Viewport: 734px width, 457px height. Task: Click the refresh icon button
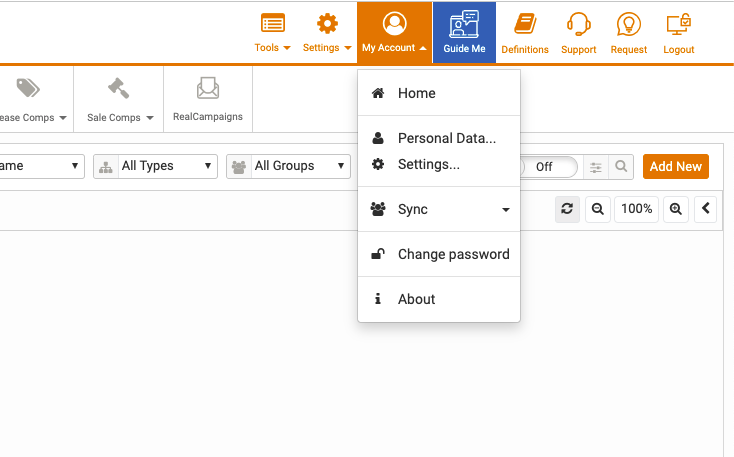(567, 209)
